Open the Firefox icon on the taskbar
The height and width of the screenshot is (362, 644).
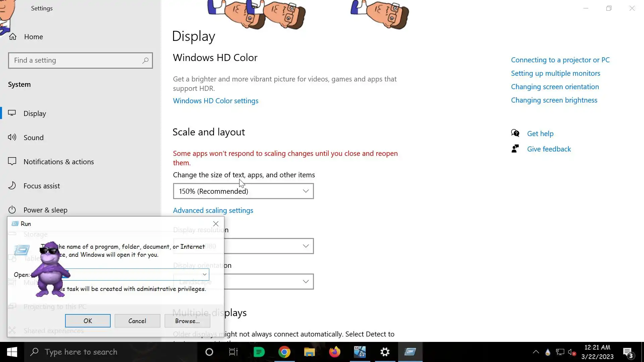[334, 352]
